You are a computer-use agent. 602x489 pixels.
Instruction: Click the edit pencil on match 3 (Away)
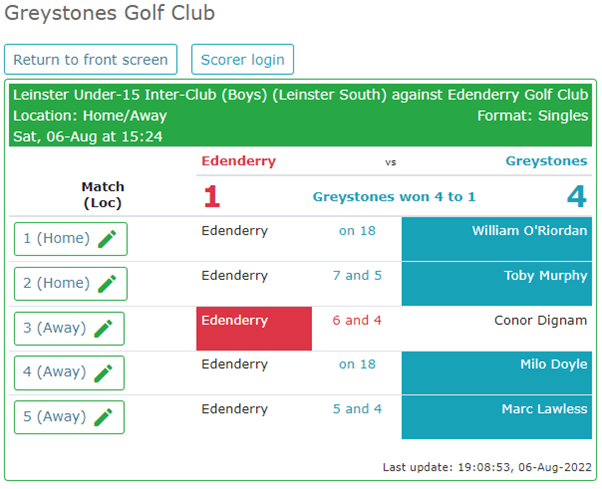tap(103, 329)
